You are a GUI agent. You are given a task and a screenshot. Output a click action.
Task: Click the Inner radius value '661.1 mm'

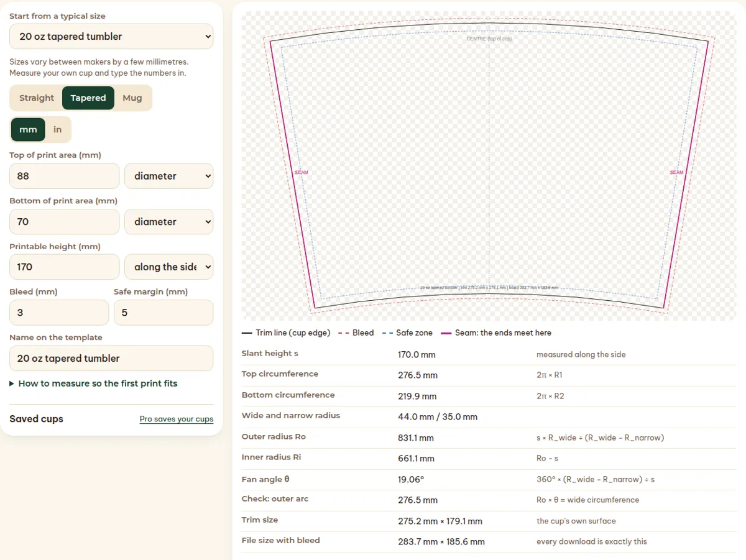point(416,459)
